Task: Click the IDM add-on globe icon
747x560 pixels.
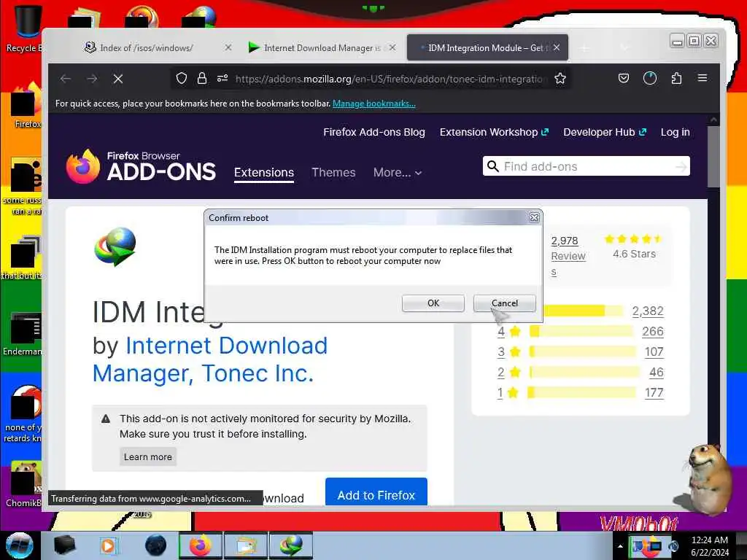Action: pyautogui.click(x=115, y=246)
